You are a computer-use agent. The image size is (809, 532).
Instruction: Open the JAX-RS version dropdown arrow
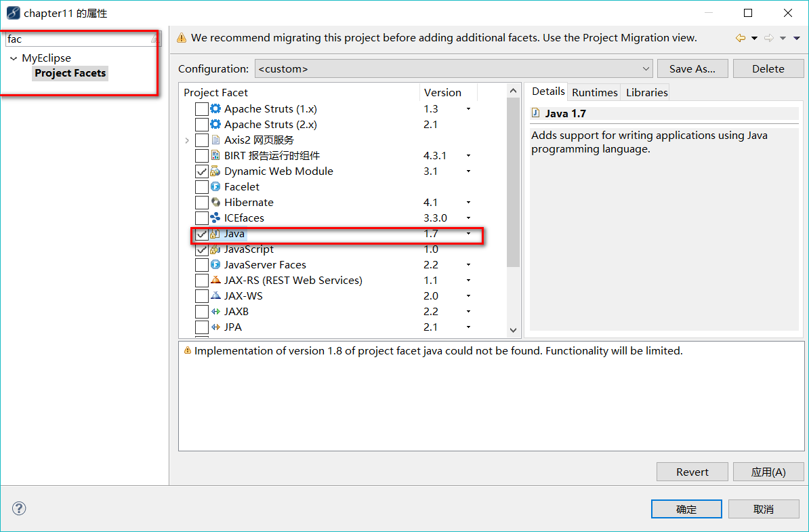[x=468, y=280]
